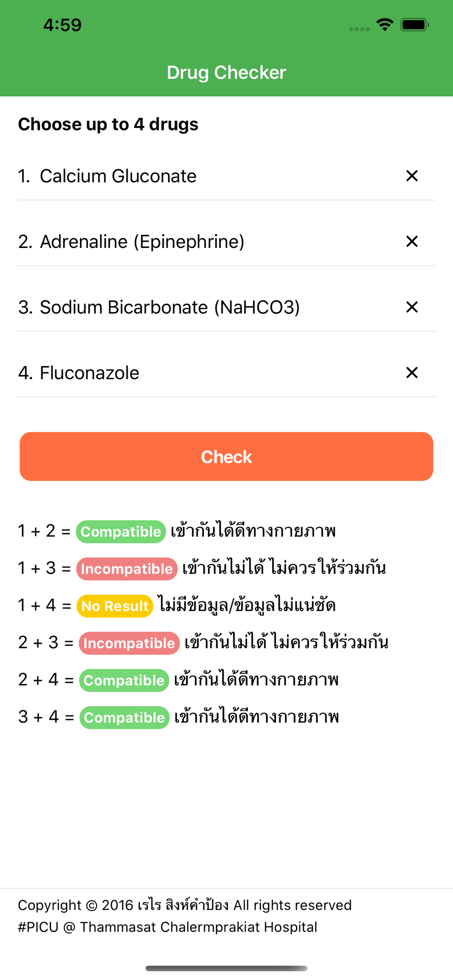Tap the copyright footer text
The width and height of the screenshot is (453, 980).
pyautogui.click(x=185, y=916)
